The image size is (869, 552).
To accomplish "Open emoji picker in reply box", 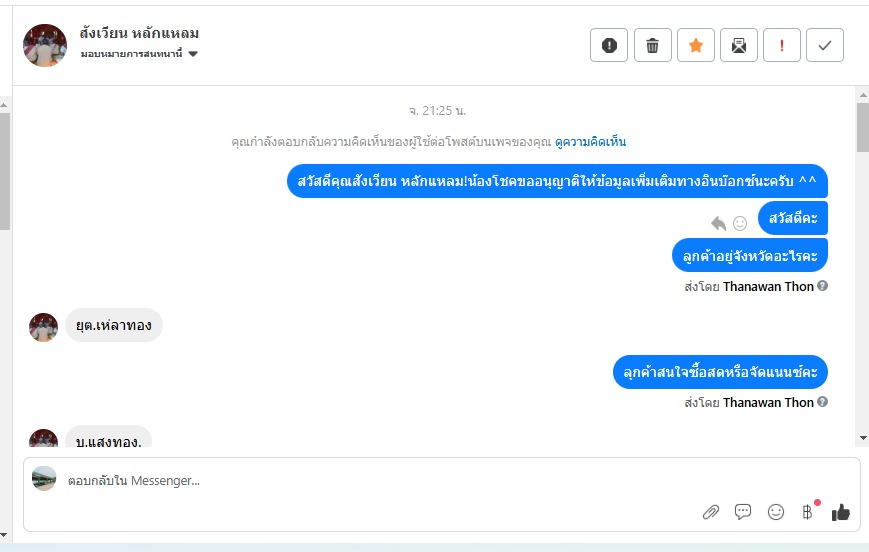I will point(776,512).
